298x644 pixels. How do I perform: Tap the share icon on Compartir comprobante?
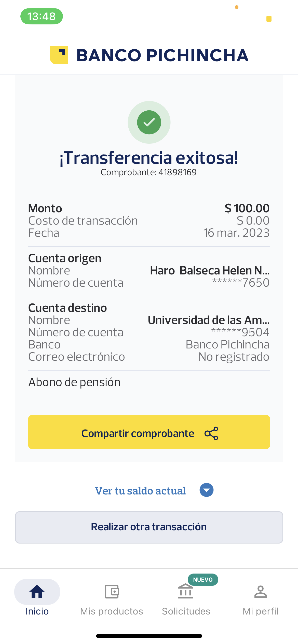(x=211, y=433)
